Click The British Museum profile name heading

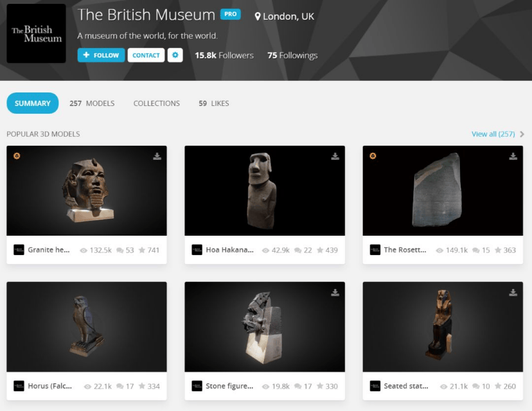pyautogui.click(x=146, y=15)
